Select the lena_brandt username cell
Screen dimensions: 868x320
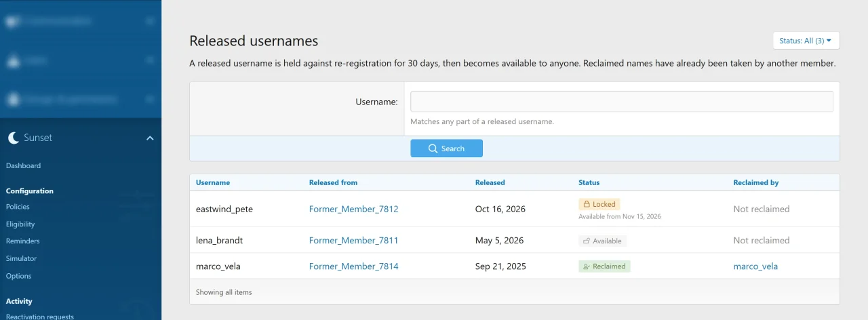[220, 240]
